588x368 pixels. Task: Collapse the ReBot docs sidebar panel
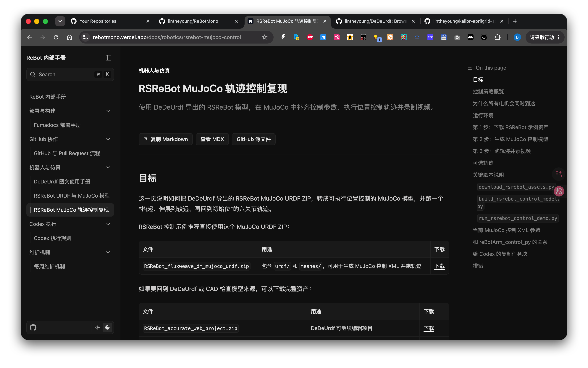pyautogui.click(x=108, y=58)
